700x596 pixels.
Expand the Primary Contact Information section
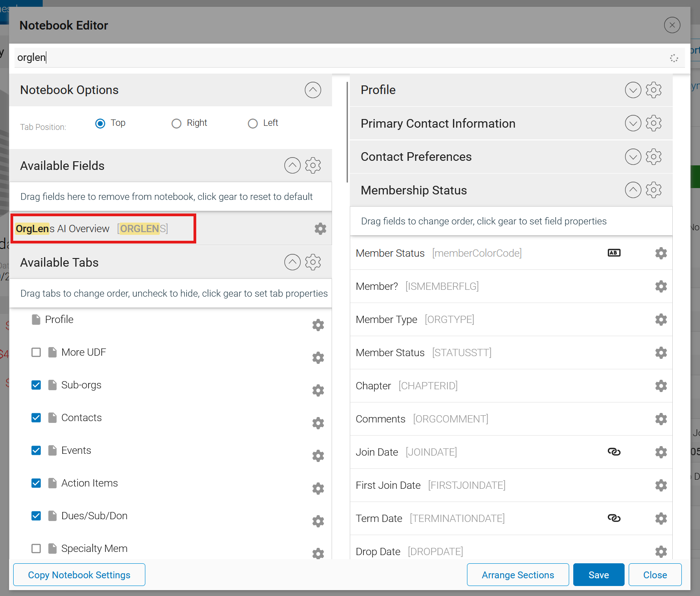tap(633, 123)
